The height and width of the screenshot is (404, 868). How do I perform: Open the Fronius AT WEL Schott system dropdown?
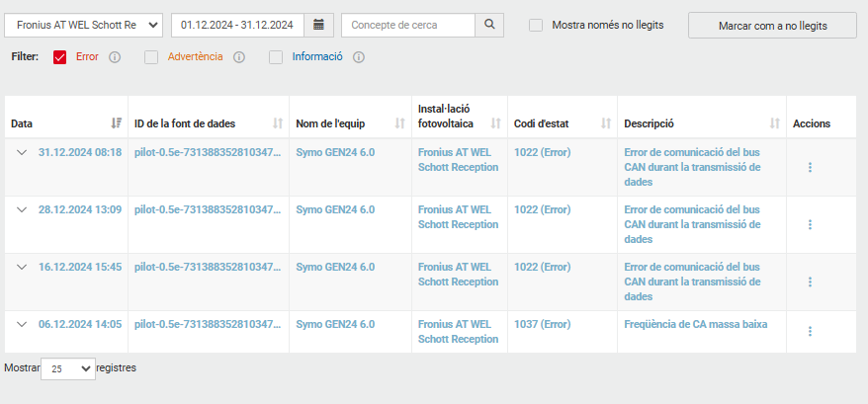pyautogui.click(x=84, y=24)
